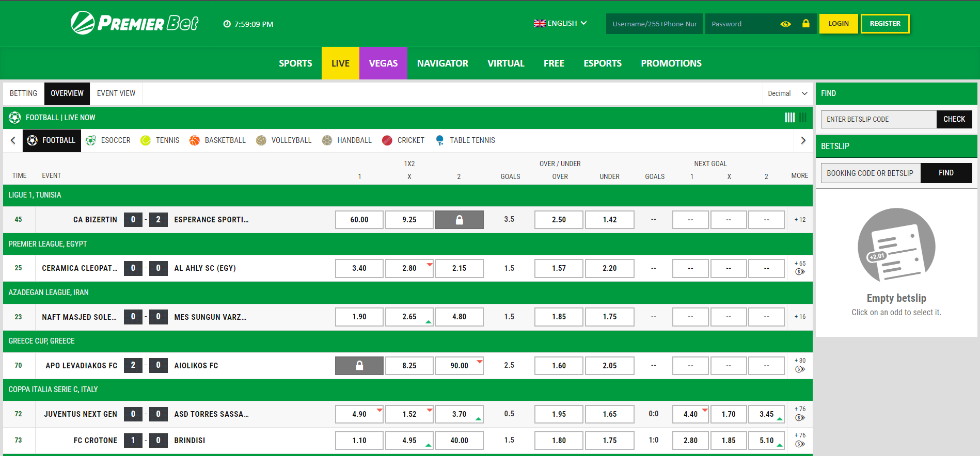Select the FOOTBALL sport filter

52,140
